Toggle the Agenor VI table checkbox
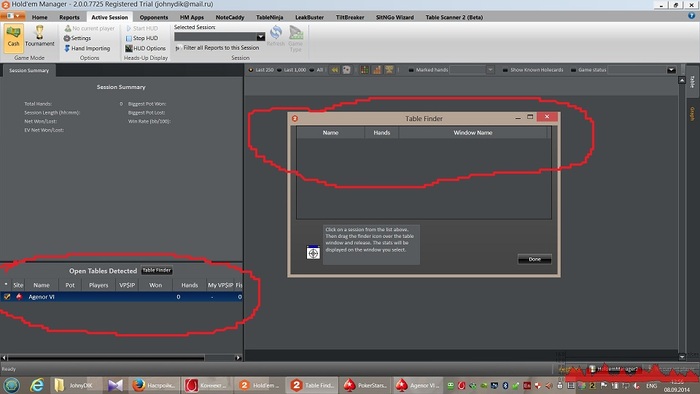Screen dimensions: 700x394 (x=7, y=297)
